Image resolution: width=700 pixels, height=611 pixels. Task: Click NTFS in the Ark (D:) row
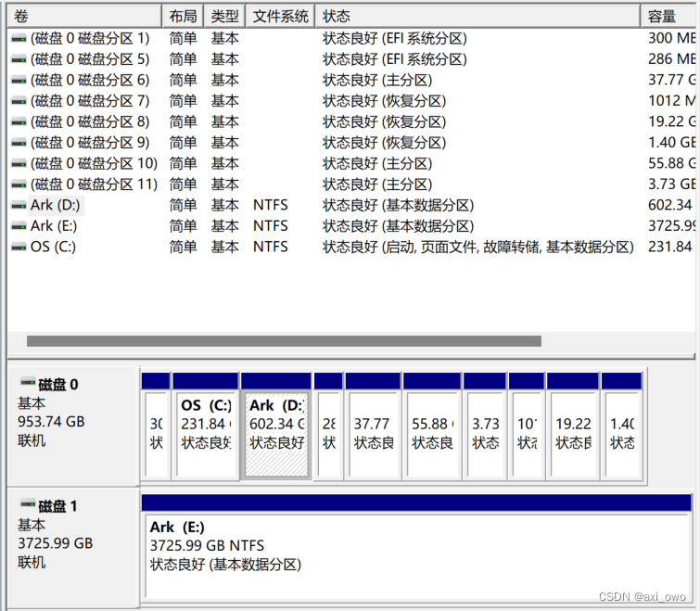tap(271, 205)
